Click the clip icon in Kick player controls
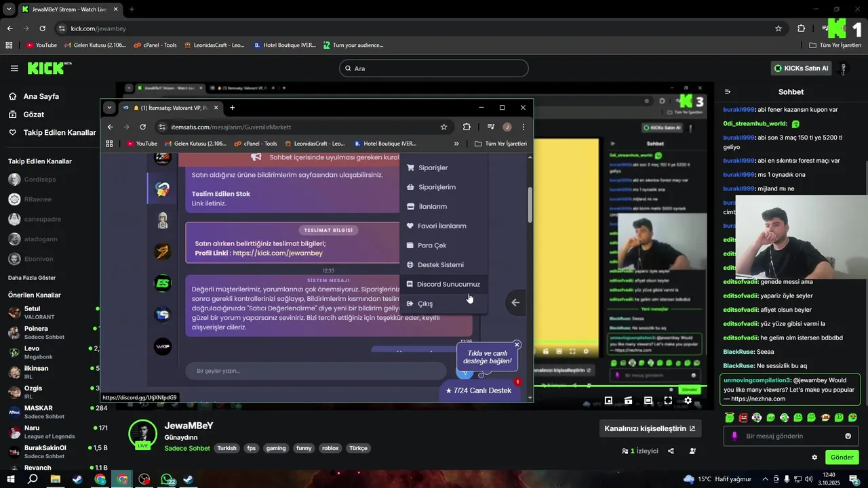The width and height of the screenshot is (868, 488). point(628,401)
